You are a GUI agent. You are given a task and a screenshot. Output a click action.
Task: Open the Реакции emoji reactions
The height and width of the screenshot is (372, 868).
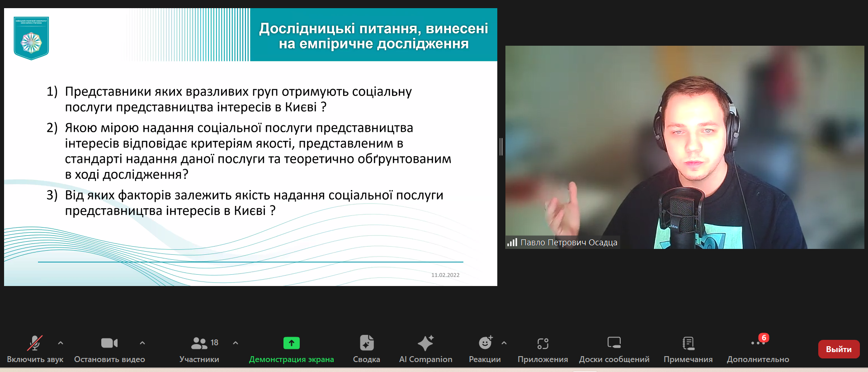[485, 344]
